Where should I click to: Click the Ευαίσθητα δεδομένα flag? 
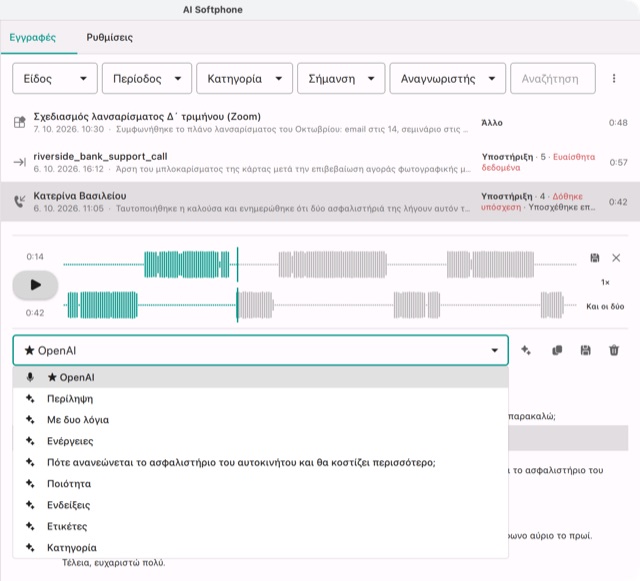pos(538,162)
